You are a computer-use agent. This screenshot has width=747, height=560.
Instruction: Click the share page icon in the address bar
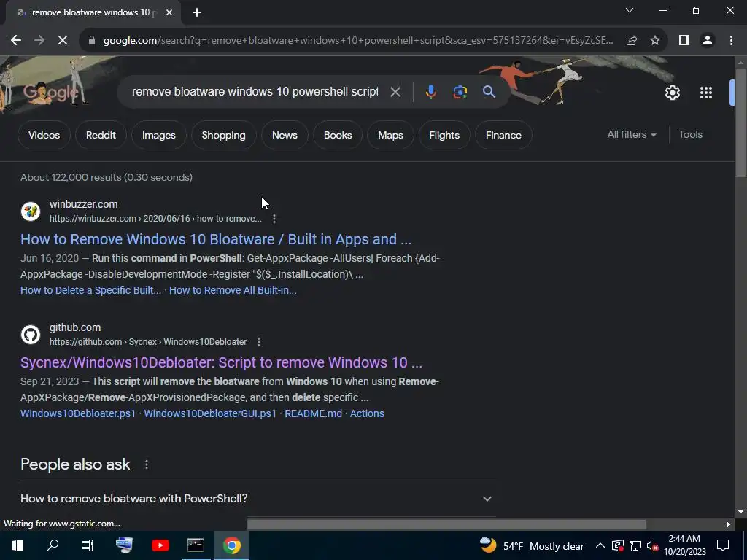tap(632, 41)
